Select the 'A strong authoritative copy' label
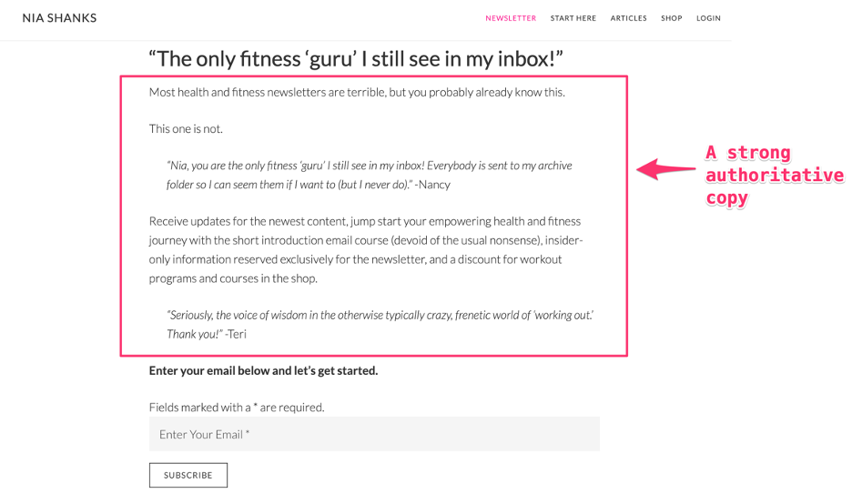This screenshot has height=504, width=852. (x=774, y=175)
